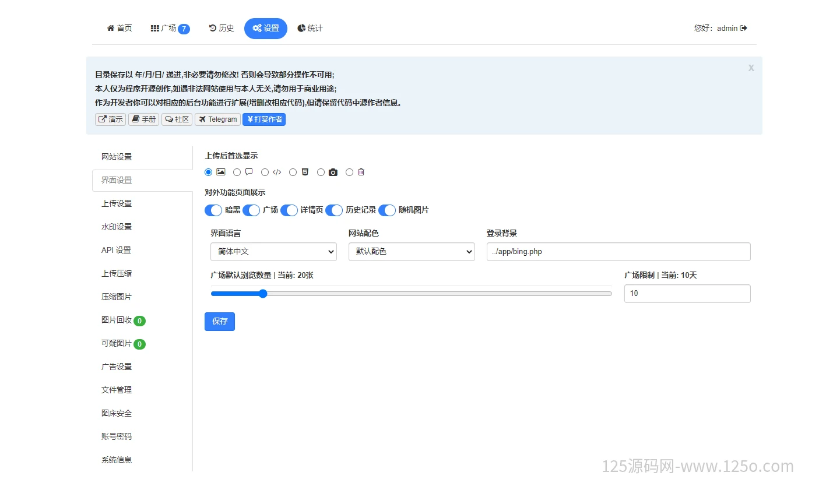Open 图床安全 in the sidebar
Image resolution: width=826 pixels, height=504 pixels.
142,413
